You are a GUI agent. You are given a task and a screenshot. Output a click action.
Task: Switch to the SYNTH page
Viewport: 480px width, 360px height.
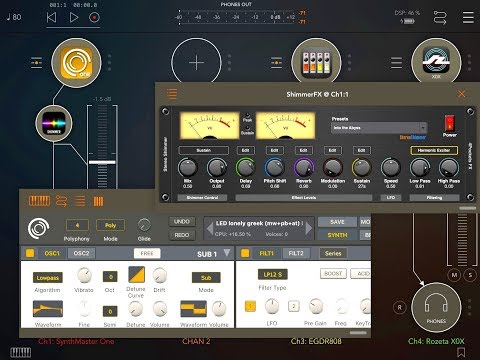coord(337,235)
